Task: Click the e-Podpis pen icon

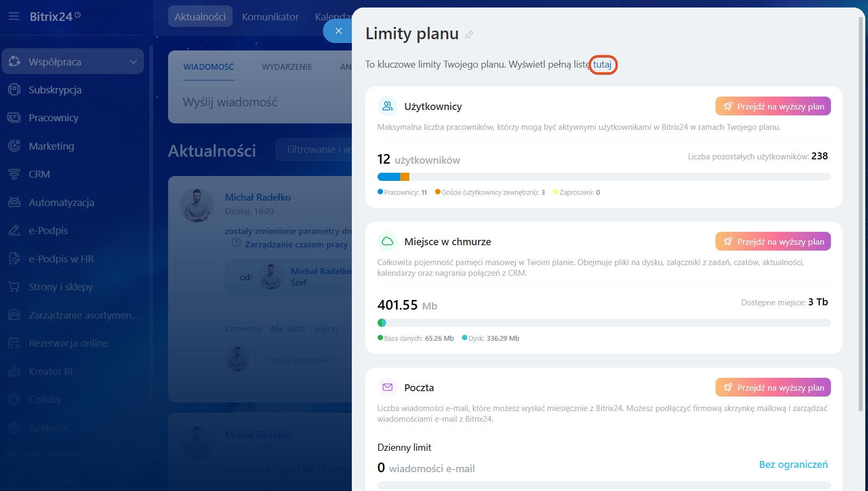Action: pyautogui.click(x=15, y=230)
